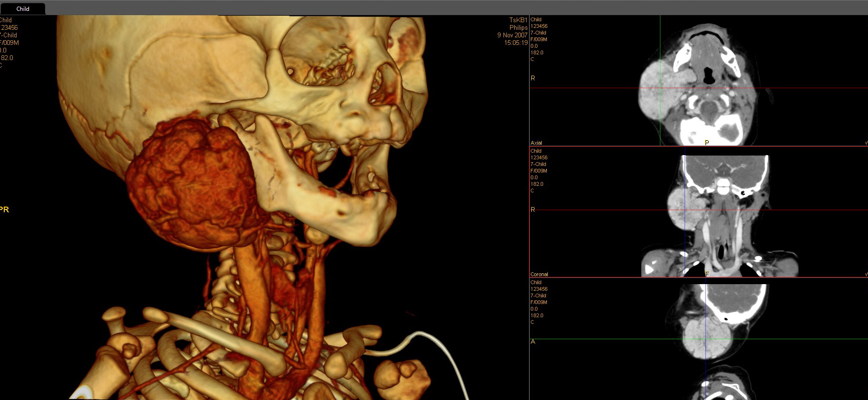This screenshot has height=400, width=868.
Task: Select the Axial CT slice image
Action: tap(699, 80)
